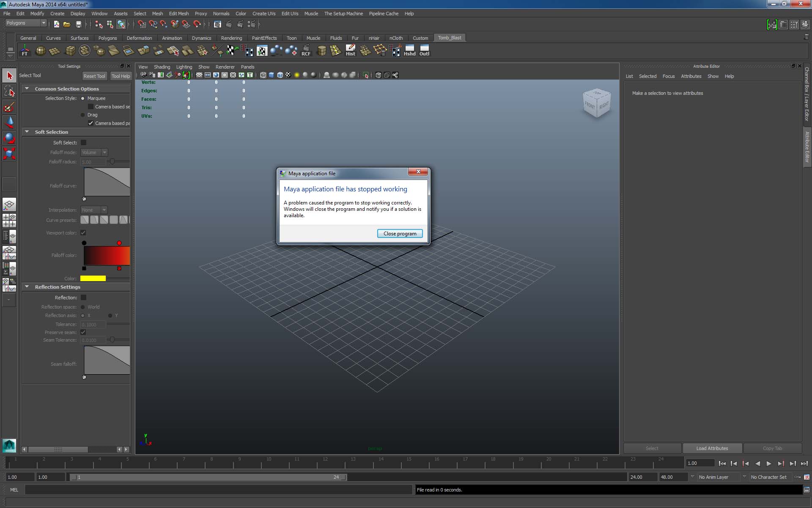Viewport: 812px width, 508px height.
Task: Choose the Scale tool cube icon
Action: pyautogui.click(x=9, y=153)
